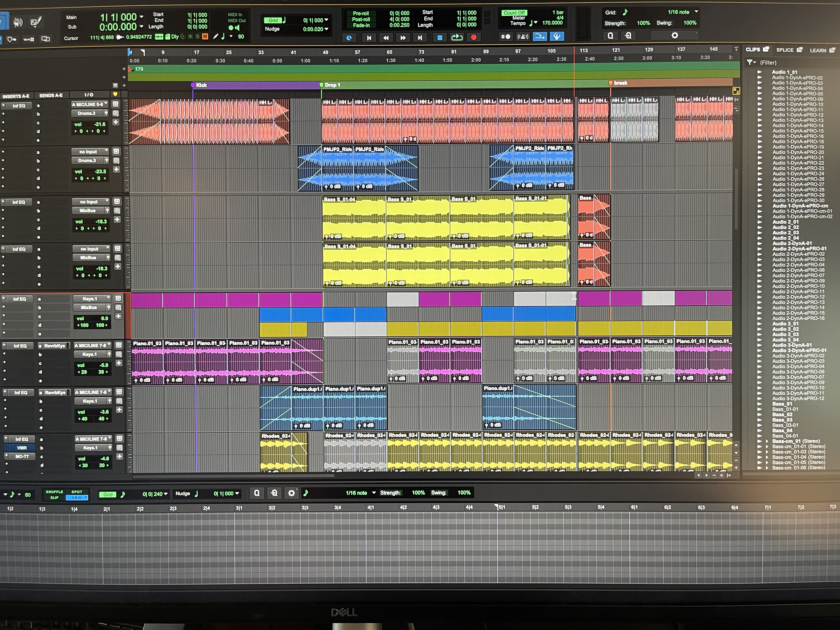Screen dimensions: 840x630
Task: Click the VMR insert button
Action: coord(22,448)
